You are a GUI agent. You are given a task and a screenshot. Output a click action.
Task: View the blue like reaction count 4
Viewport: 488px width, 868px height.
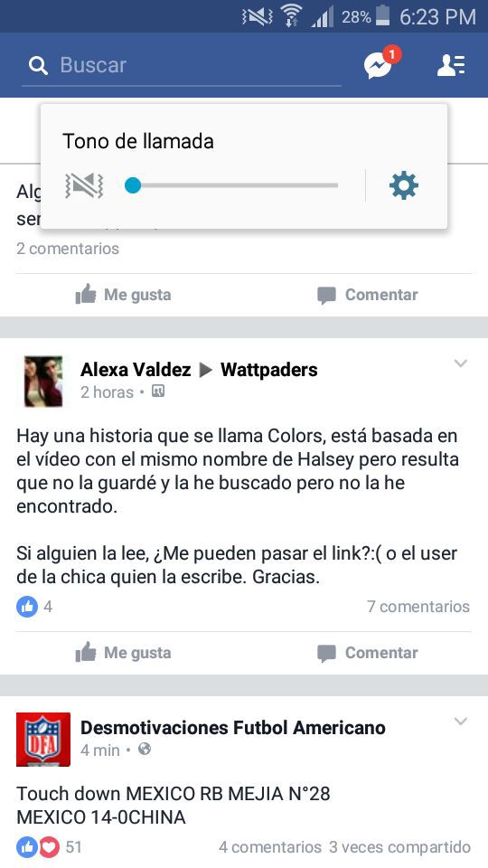click(x=34, y=607)
